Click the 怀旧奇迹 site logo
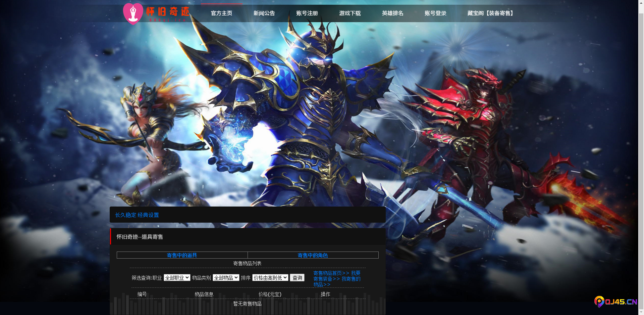The height and width of the screenshot is (315, 644). (156, 13)
